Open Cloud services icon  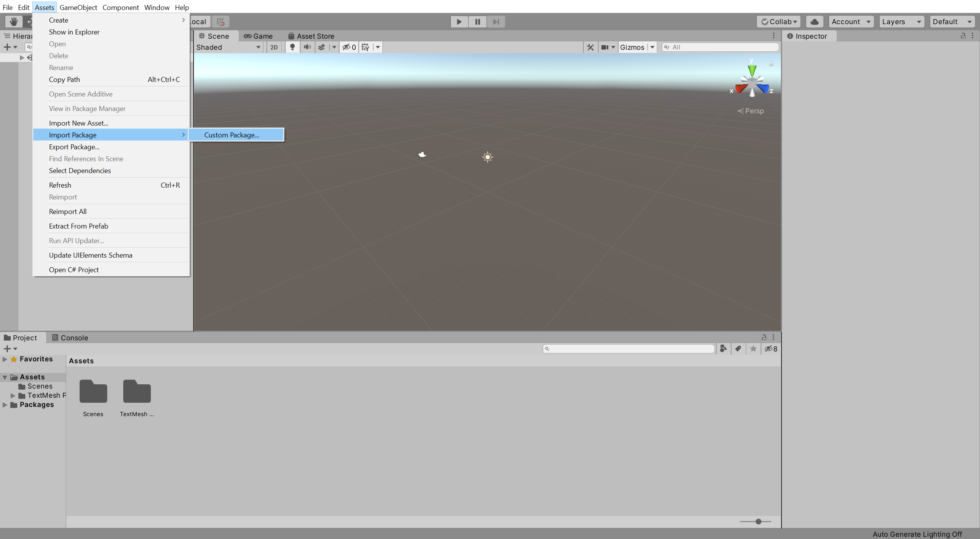pyautogui.click(x=814, y=21)
